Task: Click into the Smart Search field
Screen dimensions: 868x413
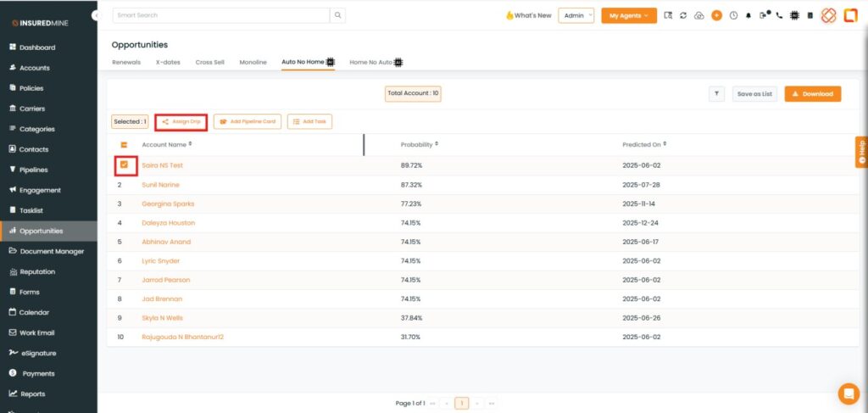Action: point(220,15)
